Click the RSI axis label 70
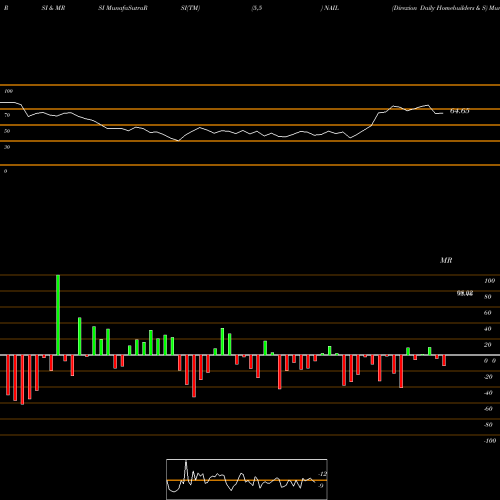The width and height of the screenshot is (500, 500). click(x=7, y=115)
